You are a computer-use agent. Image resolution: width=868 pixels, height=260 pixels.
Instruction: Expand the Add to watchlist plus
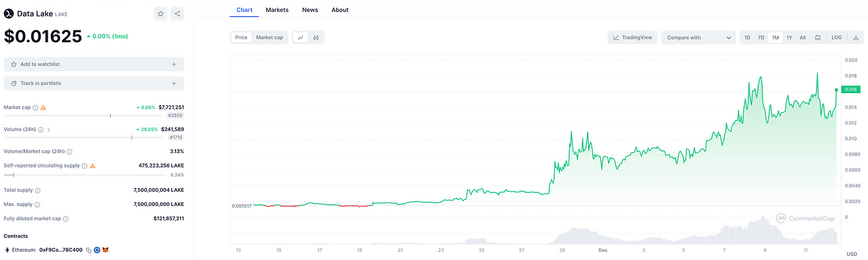coord(174,65)
